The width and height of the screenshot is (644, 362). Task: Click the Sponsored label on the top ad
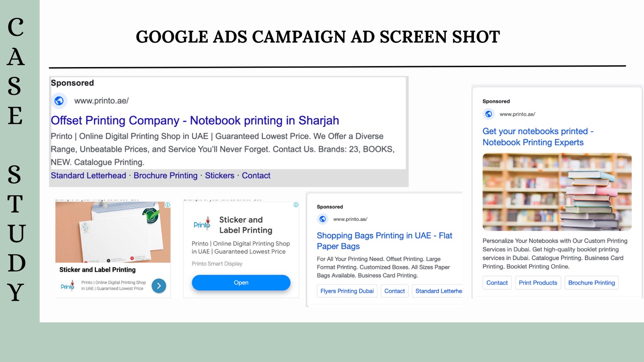(72, 83)
